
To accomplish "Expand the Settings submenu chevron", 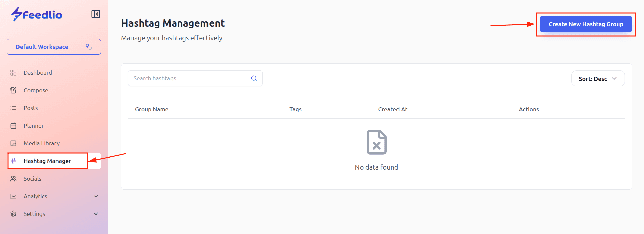I will pos(96,214).
